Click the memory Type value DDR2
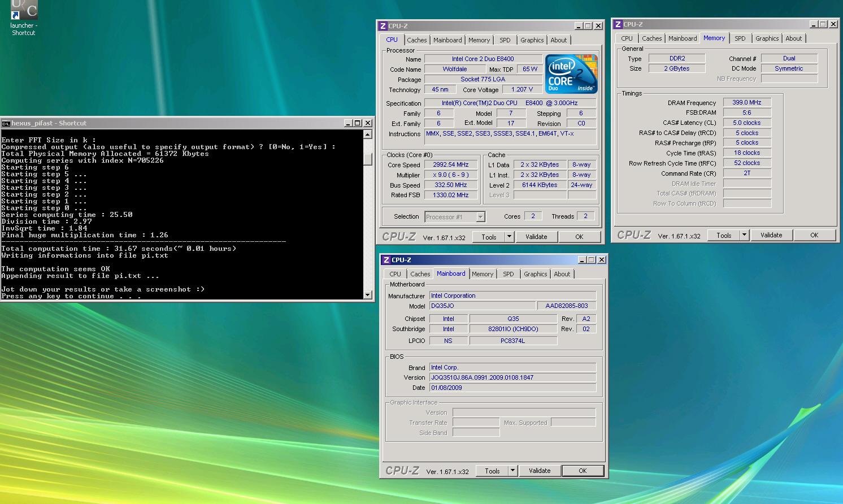843x504 pixels. [677, 58]
